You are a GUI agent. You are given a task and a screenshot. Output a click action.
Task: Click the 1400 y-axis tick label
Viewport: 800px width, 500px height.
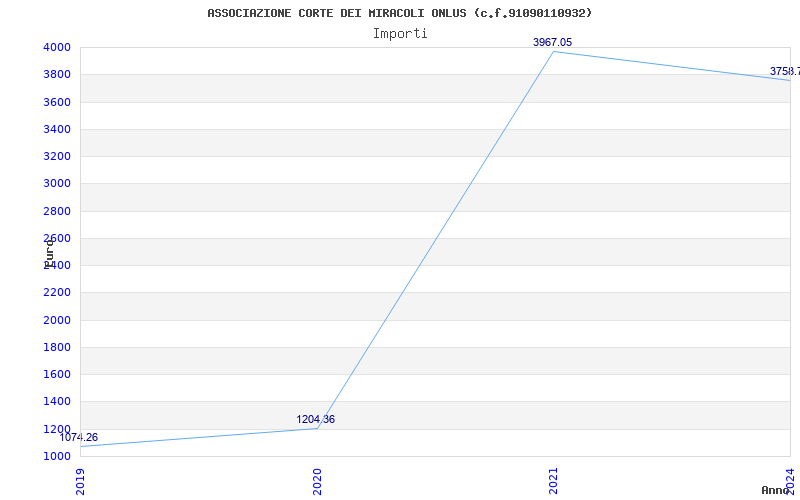point(57,402)
